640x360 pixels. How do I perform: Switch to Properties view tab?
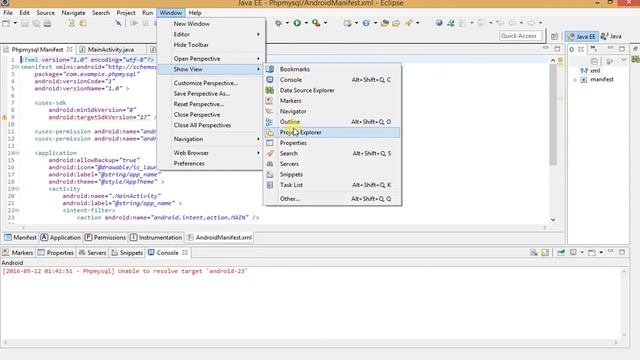click(56, 253)
